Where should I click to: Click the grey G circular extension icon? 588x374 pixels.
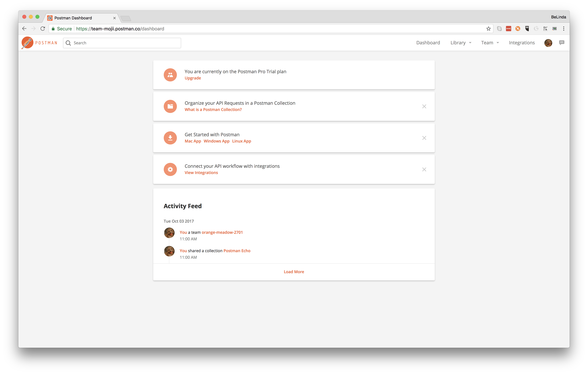click(x=536, y=29)
